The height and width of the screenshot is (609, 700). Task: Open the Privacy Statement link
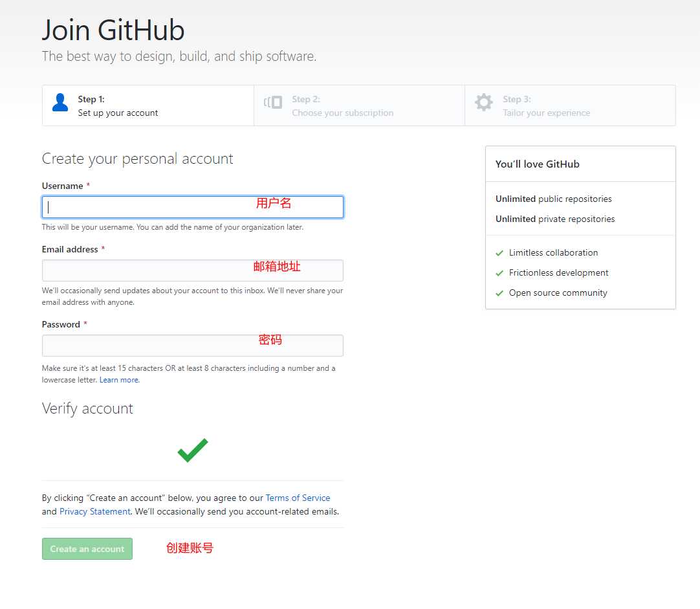click(x=95, y=512)
